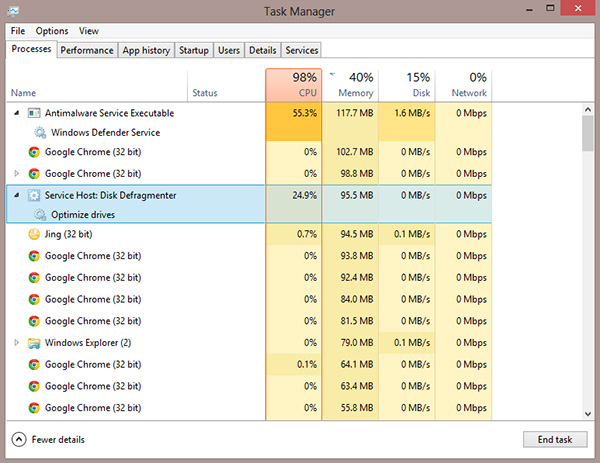600x463 pixels.
Task: Collapse the Antimalware Service Executable group
Action: pyautogui.click(x=16, y=113)
